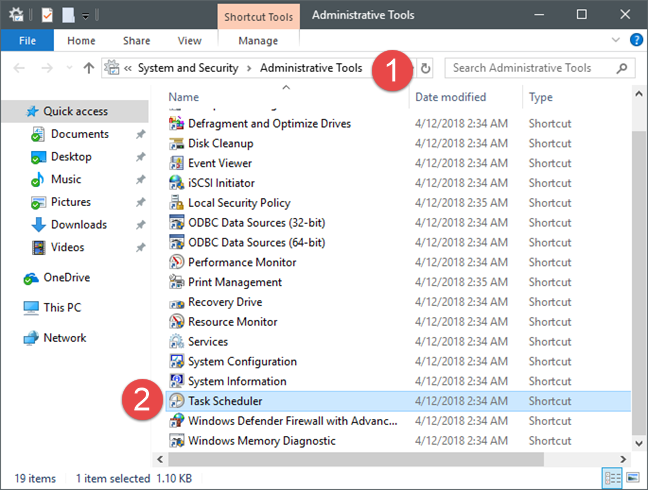Screen dimensions: 648x490
Task: Select the Task Scheduler name text
Action: pos(225,401)
